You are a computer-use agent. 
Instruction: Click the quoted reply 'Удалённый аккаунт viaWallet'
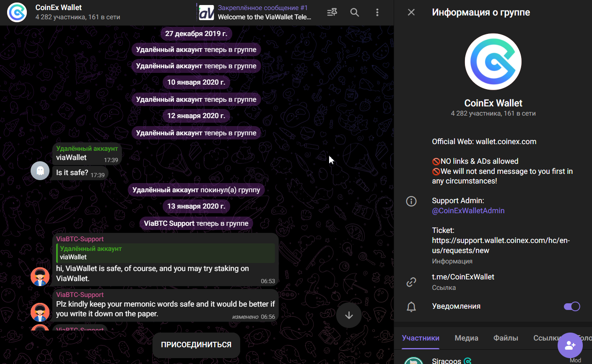click(166, 253)
